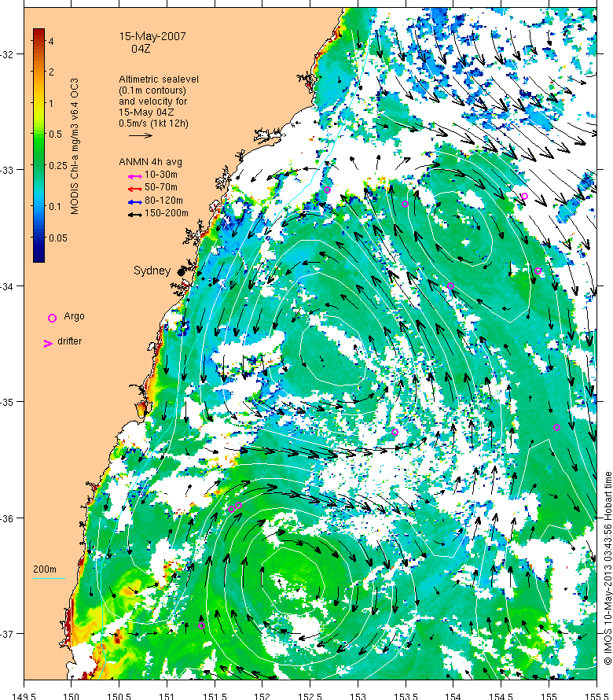Click the '80-120m' legend label

[x=163, y=201]
